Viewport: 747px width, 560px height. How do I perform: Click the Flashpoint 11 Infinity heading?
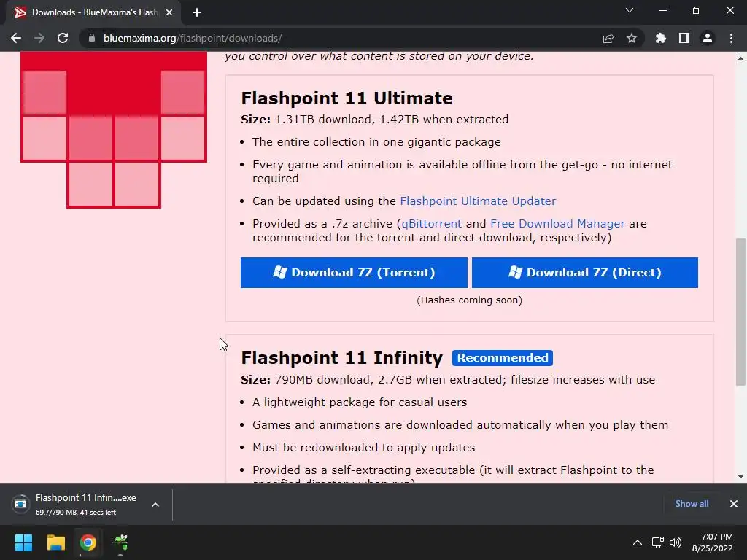coord(341,357)
